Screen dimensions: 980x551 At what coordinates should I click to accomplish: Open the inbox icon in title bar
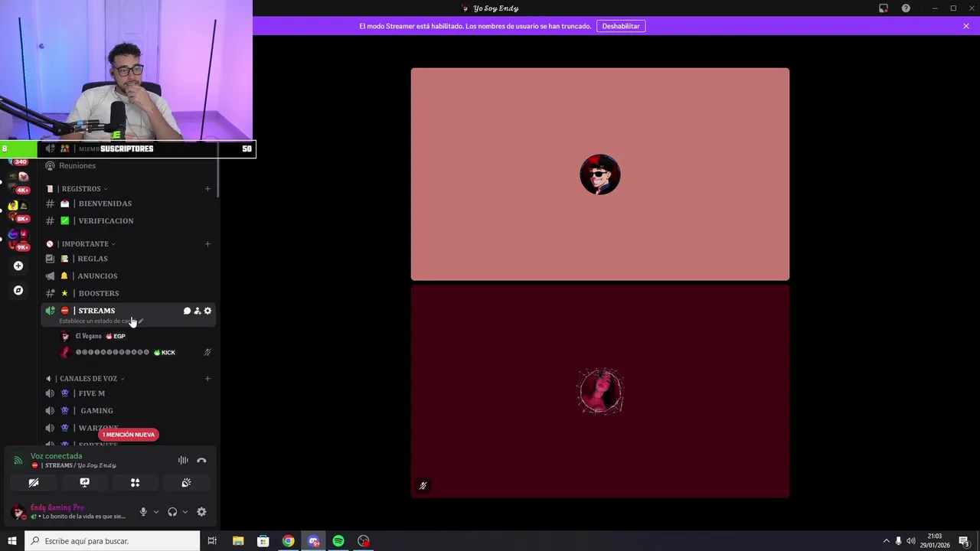pos(884,8)
